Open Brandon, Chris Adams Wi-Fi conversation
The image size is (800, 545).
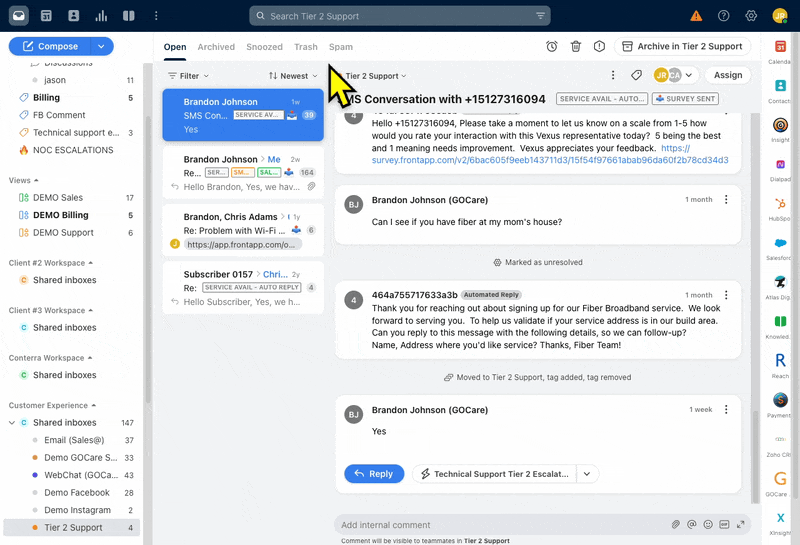tap(243, 230)
